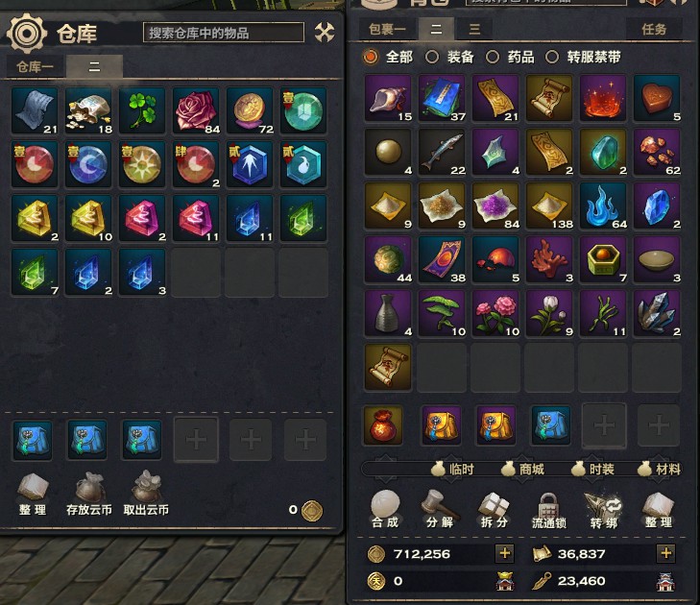Switch to the 仓库一 tab

[35, 66]
